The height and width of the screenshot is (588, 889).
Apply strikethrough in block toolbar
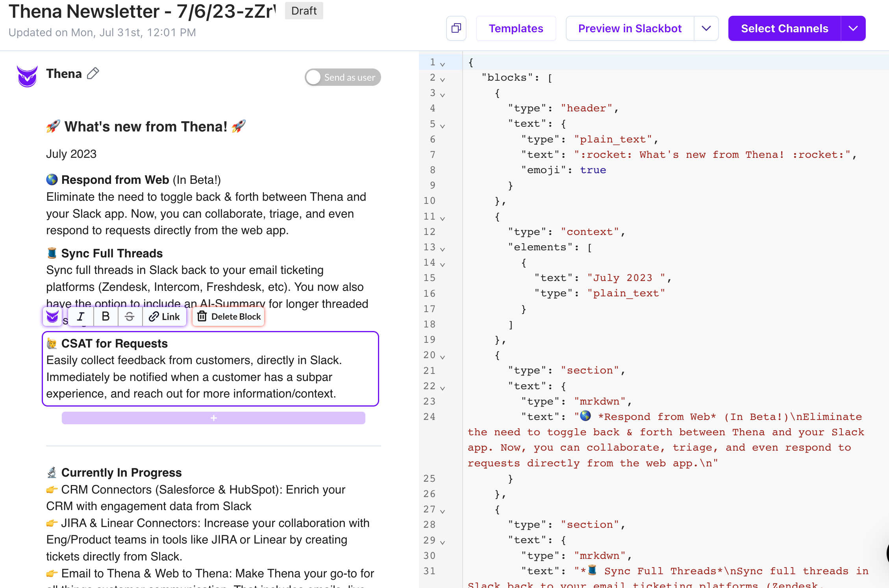click(130, 316)
